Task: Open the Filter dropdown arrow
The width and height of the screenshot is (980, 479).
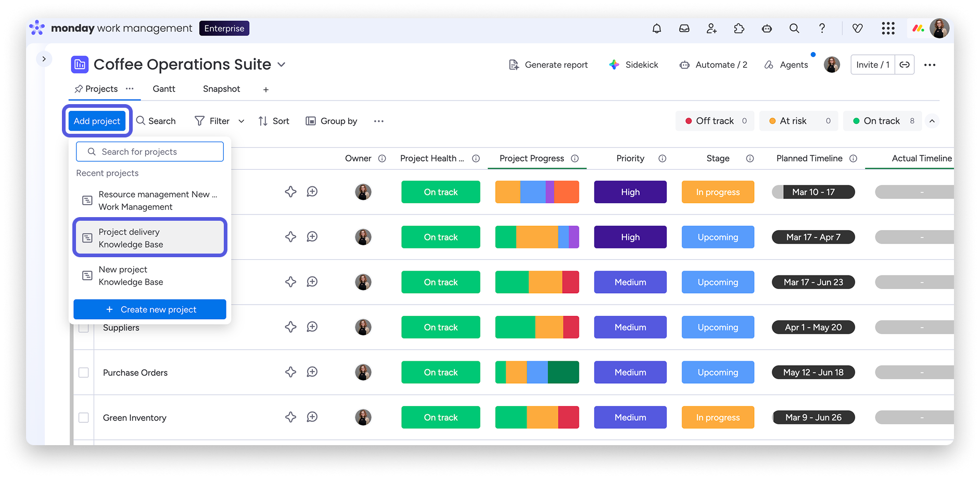Action: (x=241, y=121)
